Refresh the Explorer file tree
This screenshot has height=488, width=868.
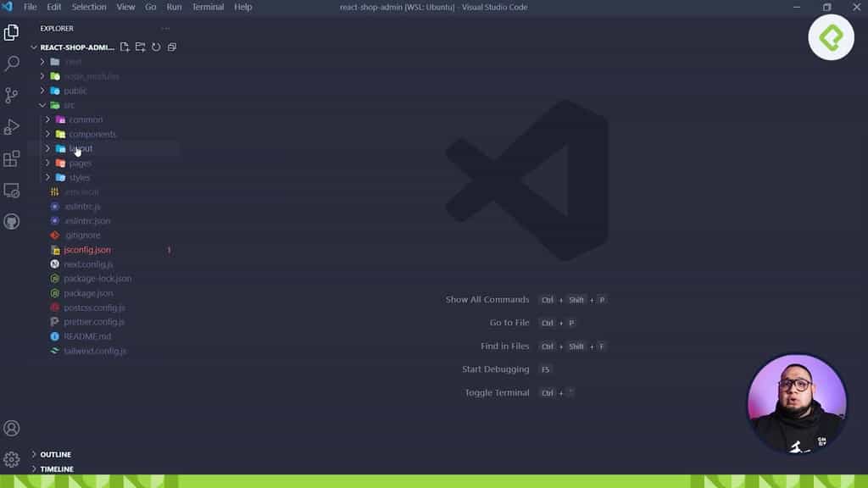[x=156, y=47]
